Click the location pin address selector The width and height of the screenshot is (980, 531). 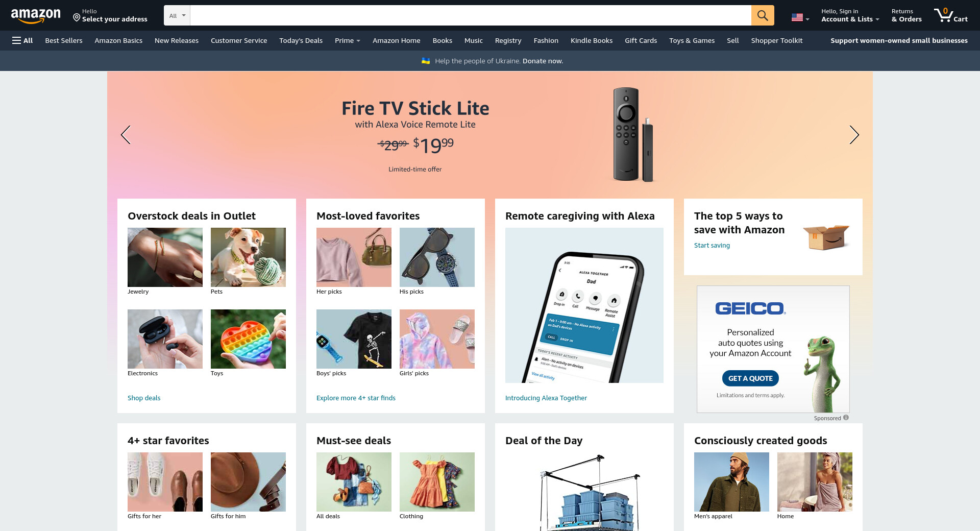[110, 15]
